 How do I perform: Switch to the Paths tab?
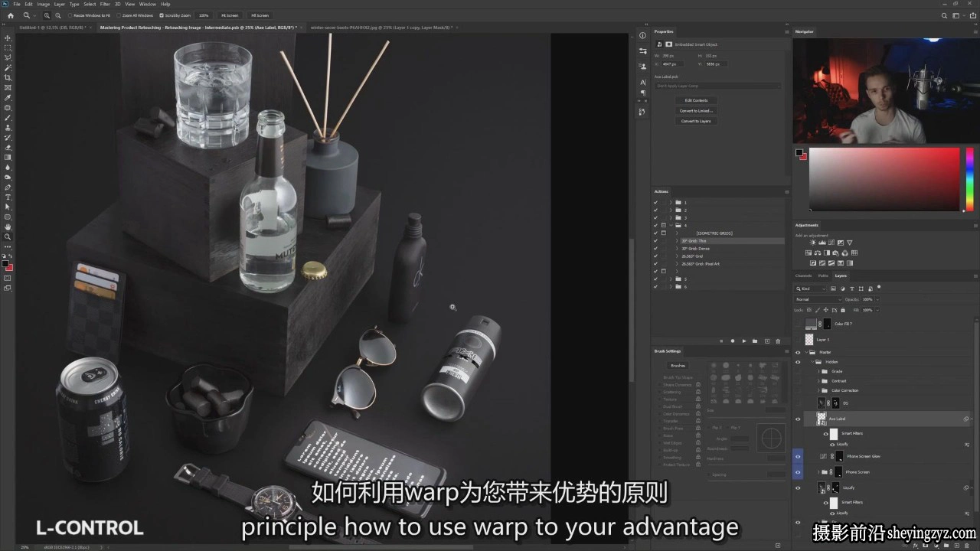pyautogui.click(x=823, y=275)
